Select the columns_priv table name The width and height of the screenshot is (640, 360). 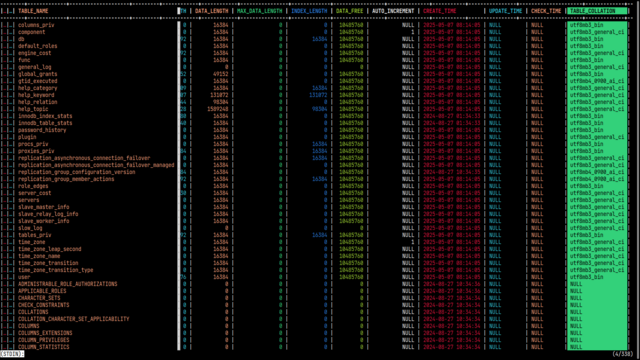(x=36, y=25)
